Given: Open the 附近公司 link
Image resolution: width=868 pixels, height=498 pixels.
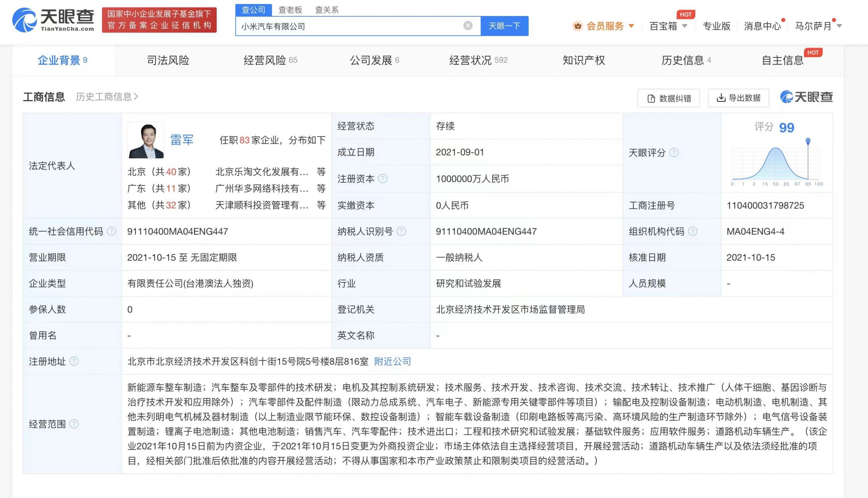Looking at the screenshot, I should pos(392,361).
